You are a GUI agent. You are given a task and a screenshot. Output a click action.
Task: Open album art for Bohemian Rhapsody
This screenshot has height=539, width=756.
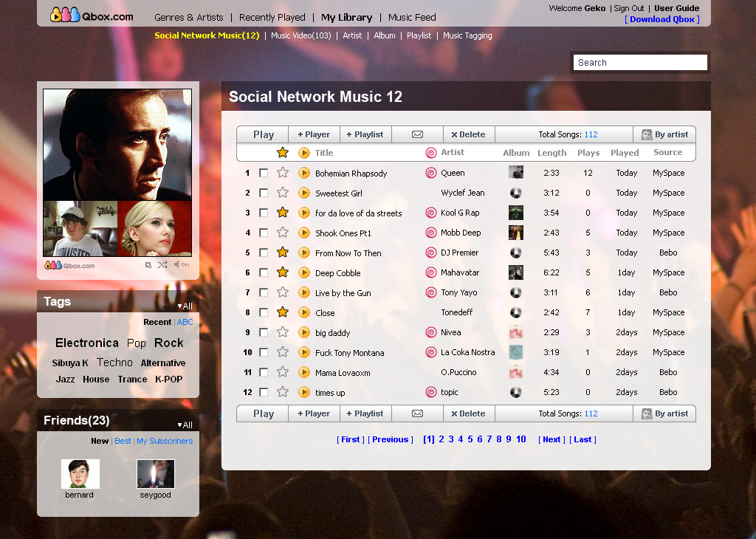click(x=516, y=172)
